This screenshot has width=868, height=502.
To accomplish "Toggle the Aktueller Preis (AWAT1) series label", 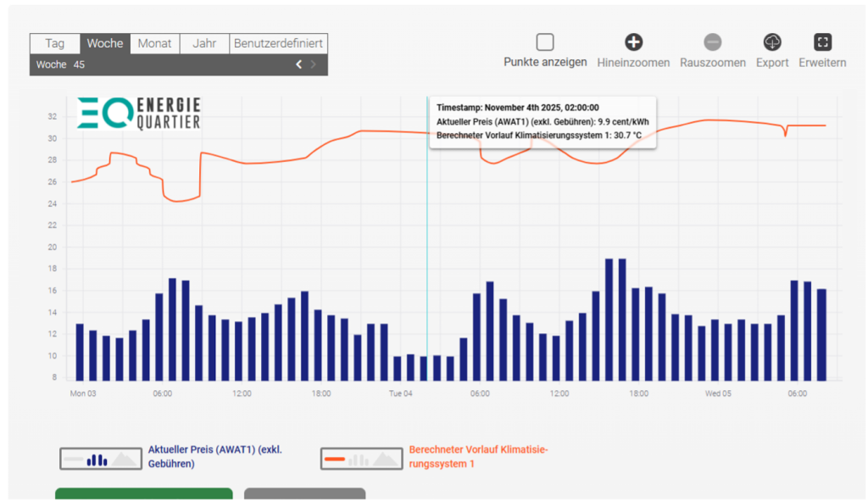I will pos(214,457).
